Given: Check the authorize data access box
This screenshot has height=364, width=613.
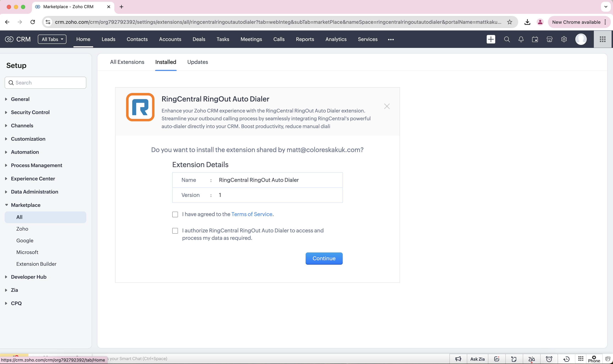Looking at the screenshot, I should click(x=175, y=231).
